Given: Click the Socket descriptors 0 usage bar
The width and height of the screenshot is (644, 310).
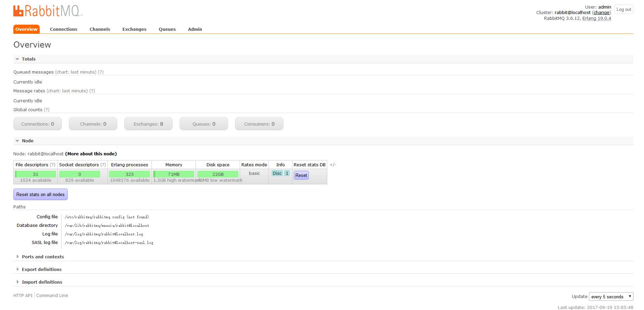Looking at the screenshot, I should [80, 174].
